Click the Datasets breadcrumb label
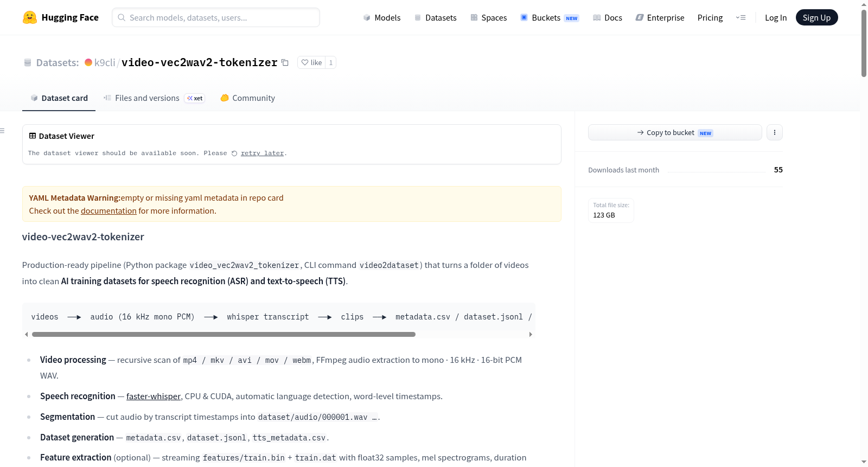Screen dimensions: 868x467 pyautogui.click(x=58, y=62)
